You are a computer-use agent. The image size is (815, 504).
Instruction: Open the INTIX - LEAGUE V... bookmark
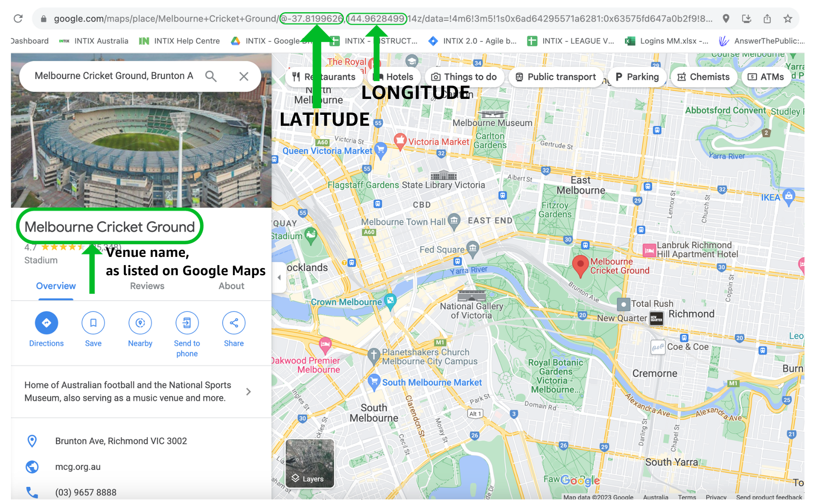point(570,41)
